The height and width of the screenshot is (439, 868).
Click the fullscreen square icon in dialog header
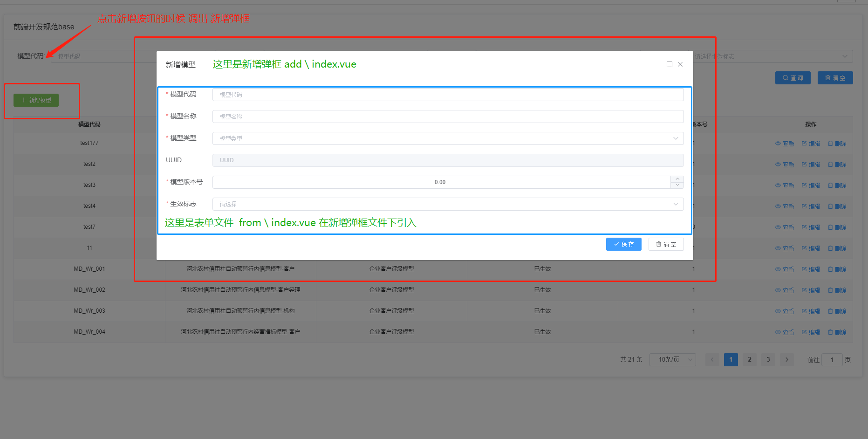click(x=669, y=64)
